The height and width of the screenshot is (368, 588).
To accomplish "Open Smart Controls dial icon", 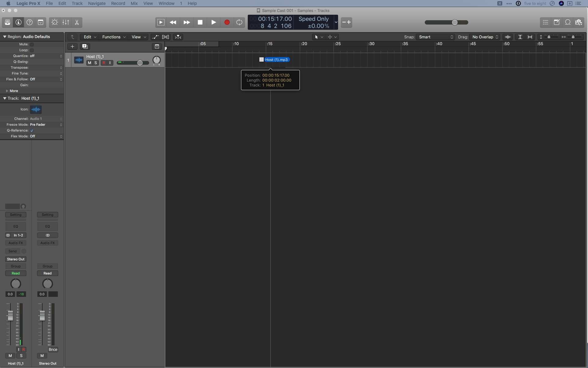I will click(x=55, y=22).
